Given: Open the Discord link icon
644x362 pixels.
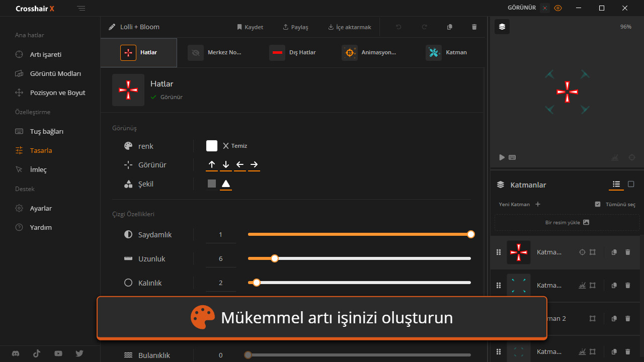Looking at the screenshot, I should 16,353.
